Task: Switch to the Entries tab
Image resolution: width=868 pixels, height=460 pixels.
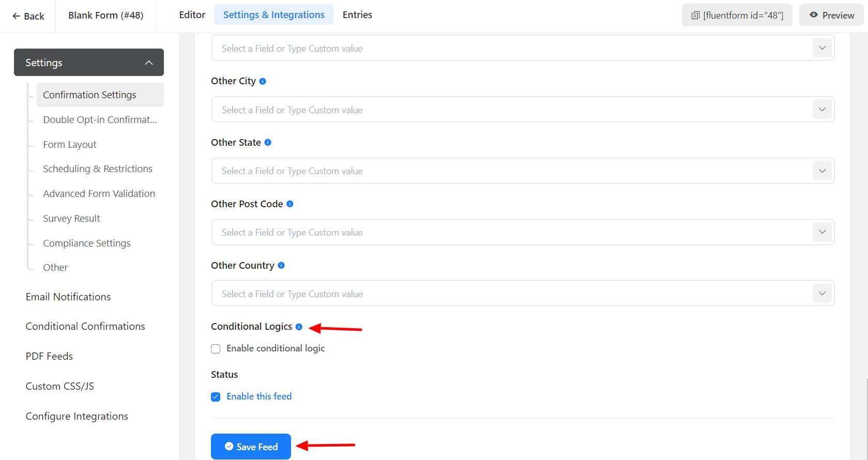Action: pos(357,15)
